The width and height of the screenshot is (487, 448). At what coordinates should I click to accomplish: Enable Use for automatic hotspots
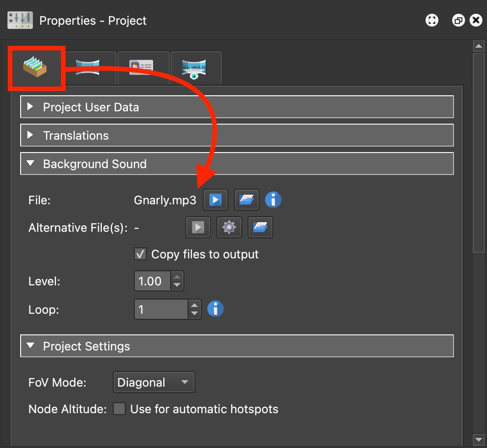tap(119, 409)
